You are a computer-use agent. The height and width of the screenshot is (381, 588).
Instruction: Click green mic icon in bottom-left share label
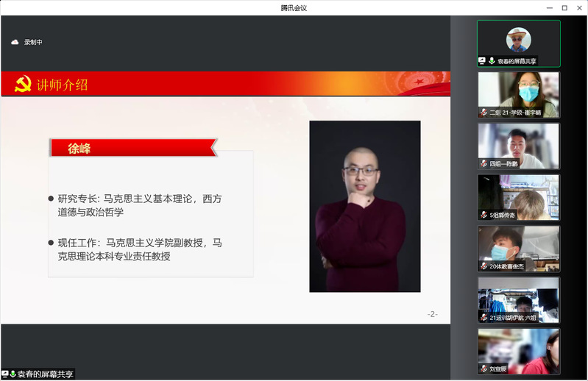(x=13, y=374)
